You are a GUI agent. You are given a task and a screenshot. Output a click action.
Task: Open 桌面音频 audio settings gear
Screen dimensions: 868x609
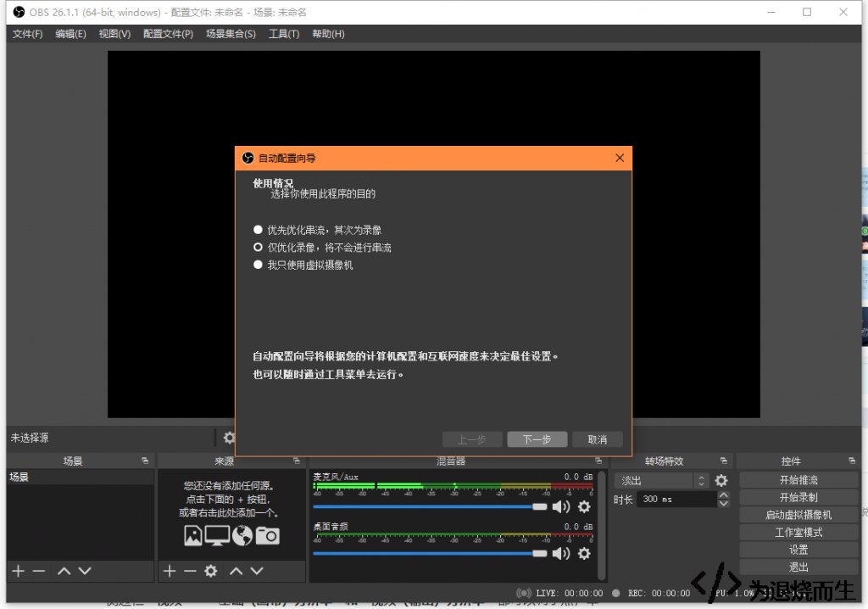[x=584, y=553]
